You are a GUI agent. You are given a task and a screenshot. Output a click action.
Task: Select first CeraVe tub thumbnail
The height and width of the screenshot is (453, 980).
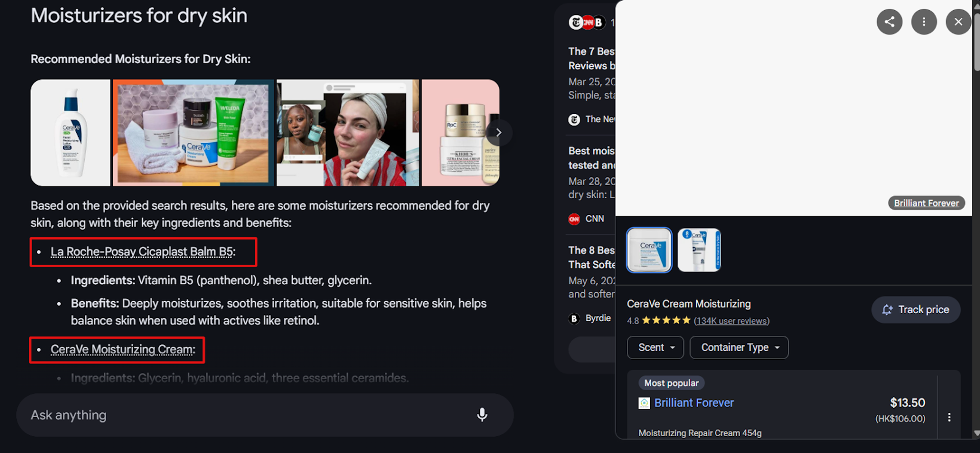(x=649, y=250)
